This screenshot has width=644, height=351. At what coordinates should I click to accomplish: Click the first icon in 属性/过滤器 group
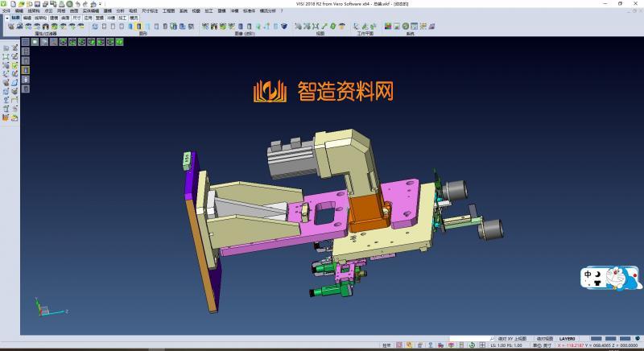(10, 27)
